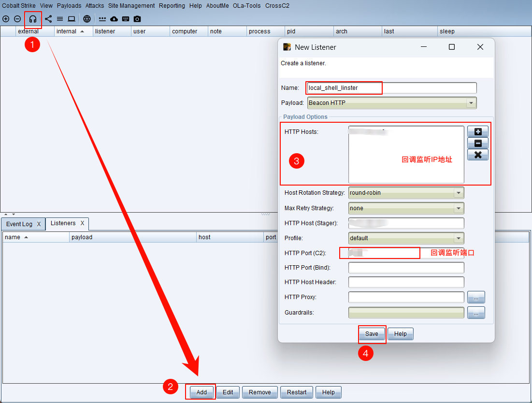Open the View menu
This screenshot has width=532, height=403.
[46, 6]
